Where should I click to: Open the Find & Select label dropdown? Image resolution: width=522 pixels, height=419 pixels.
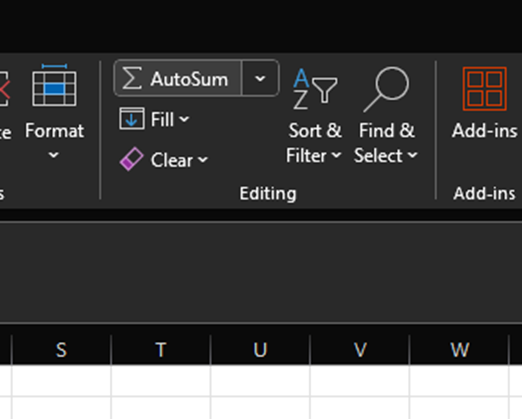(386, 143)
